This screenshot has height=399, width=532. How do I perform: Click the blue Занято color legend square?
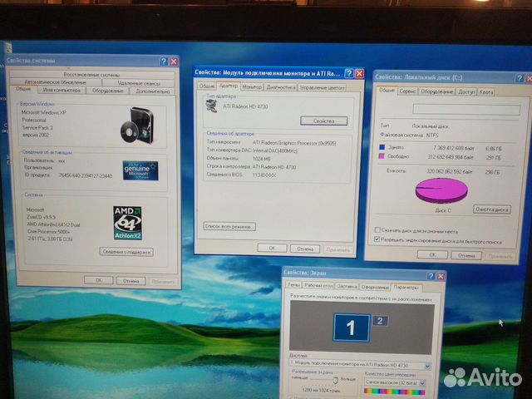coord(382,147)
